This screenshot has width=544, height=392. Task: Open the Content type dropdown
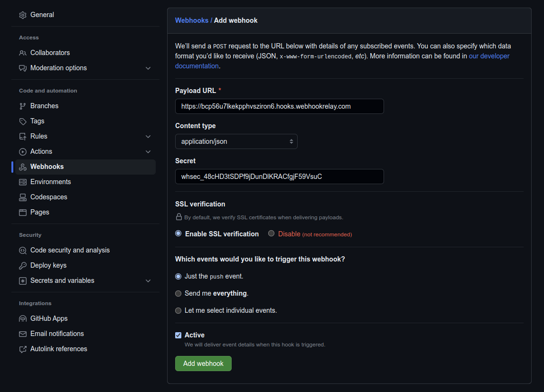pyautogui.click(x=236, y=141)
